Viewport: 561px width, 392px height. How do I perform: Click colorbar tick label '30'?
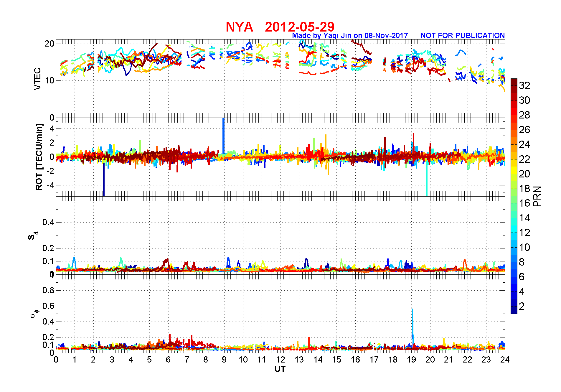[524, 100]
